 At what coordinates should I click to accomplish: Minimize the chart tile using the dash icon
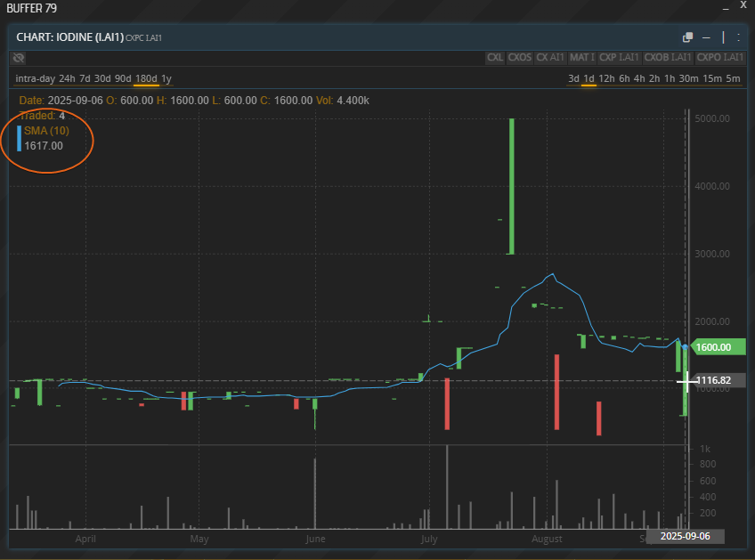pos(705,37)
